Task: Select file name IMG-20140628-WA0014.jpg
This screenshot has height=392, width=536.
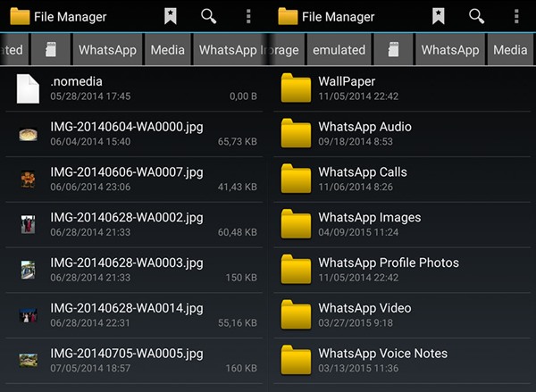Action: (x=127, y=309)
